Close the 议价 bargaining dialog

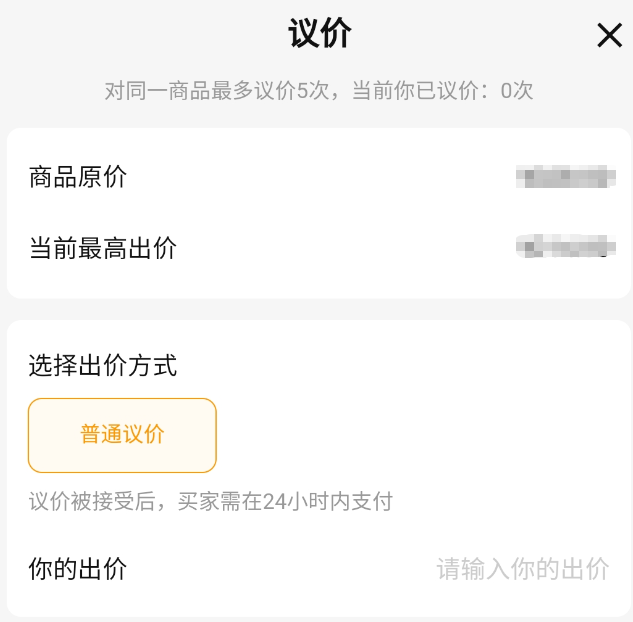pos(609,36)
